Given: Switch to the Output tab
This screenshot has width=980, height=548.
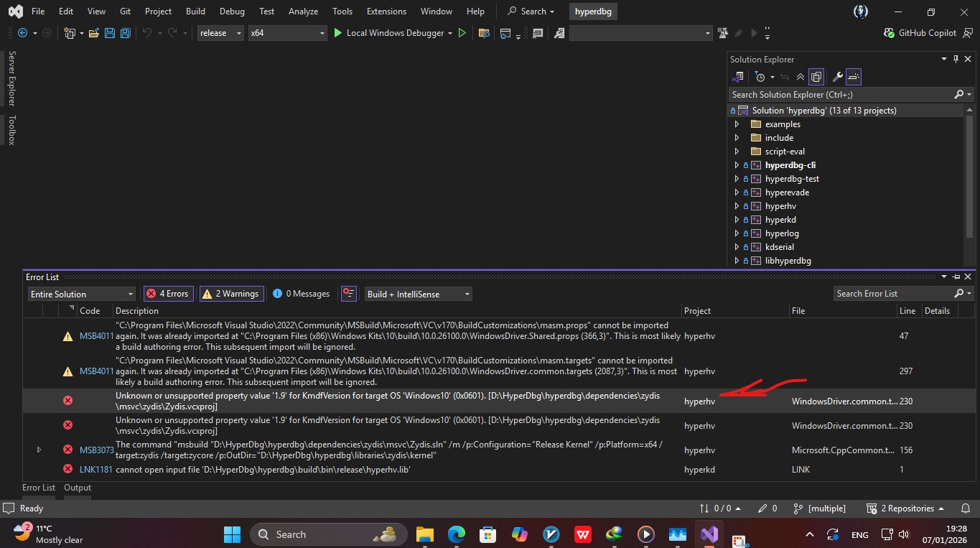Looking at the screenshot, I should coord(78,488).
